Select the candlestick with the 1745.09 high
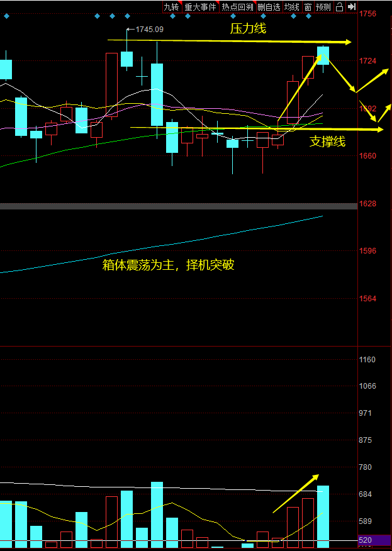 127,58
